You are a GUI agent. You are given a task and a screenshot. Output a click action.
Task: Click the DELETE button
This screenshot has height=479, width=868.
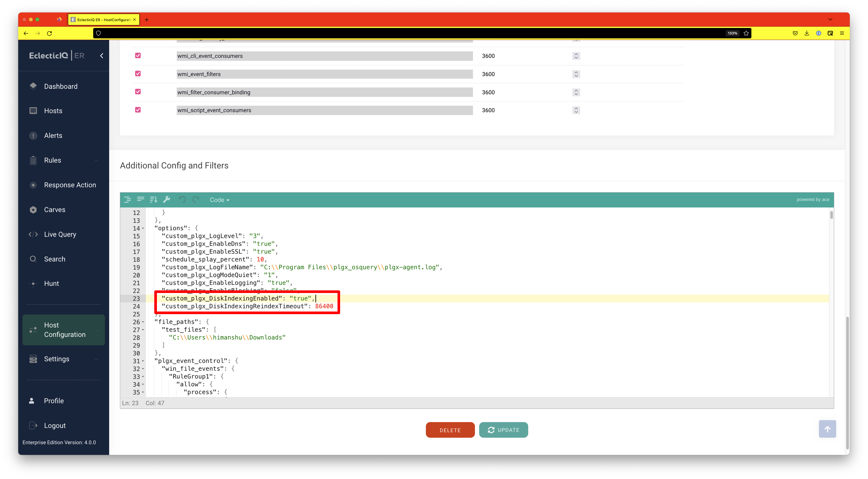tap(450, 430)
